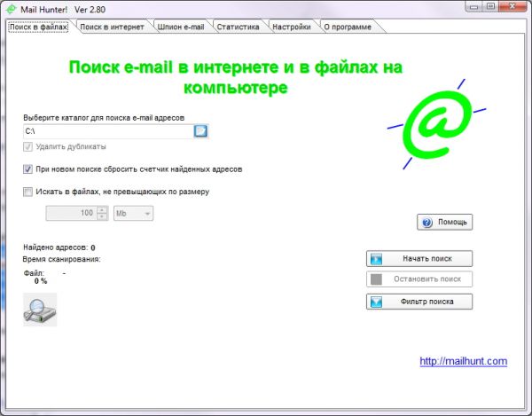Click 'Начать поиск' to start search

pyautogui.click(x=419, y=258)
